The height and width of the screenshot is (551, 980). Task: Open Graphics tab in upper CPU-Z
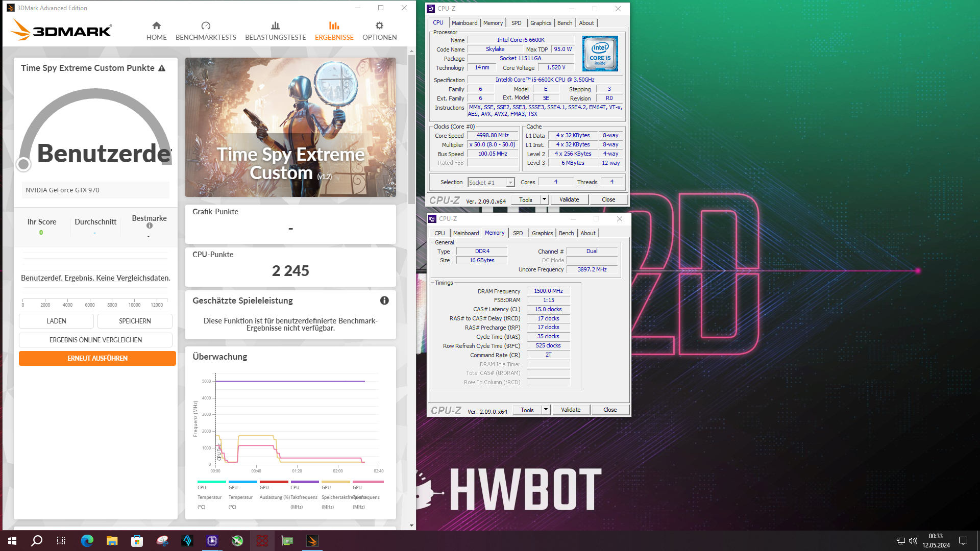(x=541, y=23)
